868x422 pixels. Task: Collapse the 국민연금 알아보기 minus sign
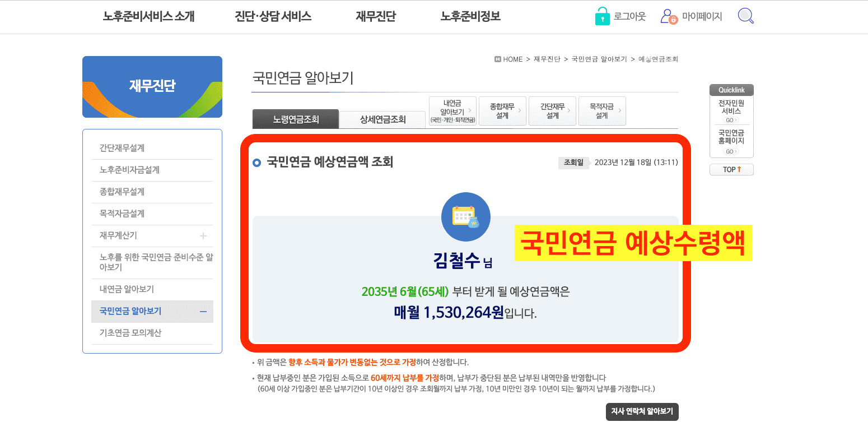click(203, 312)
